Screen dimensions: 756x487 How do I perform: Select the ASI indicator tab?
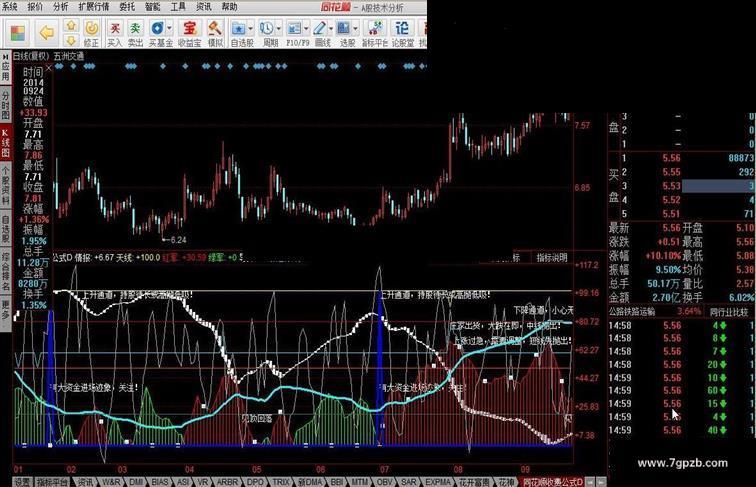(184, 482)
